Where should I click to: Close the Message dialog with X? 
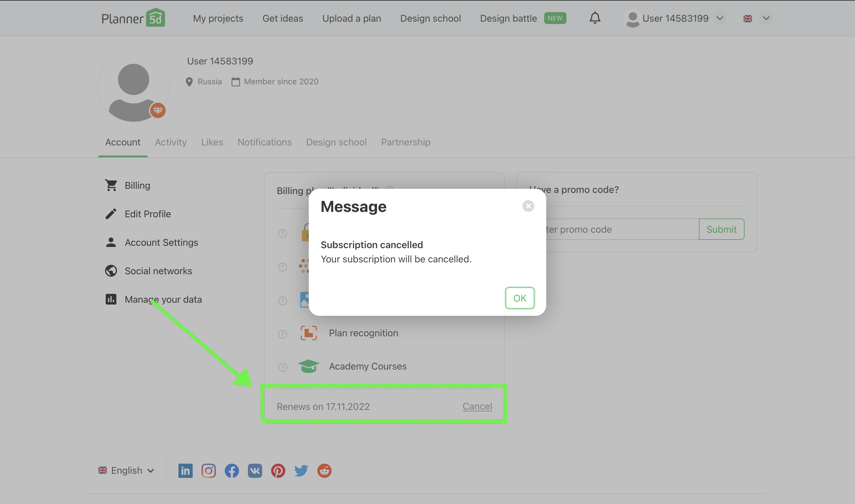click(x=528, y=206)
